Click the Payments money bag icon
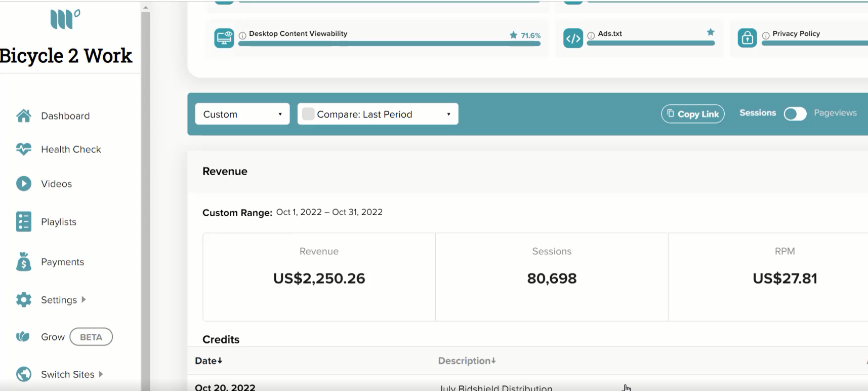 [24, 262]
